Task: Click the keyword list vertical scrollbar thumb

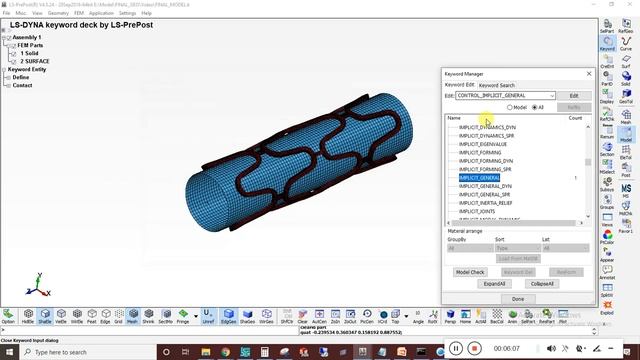Action: click(588, 162)
